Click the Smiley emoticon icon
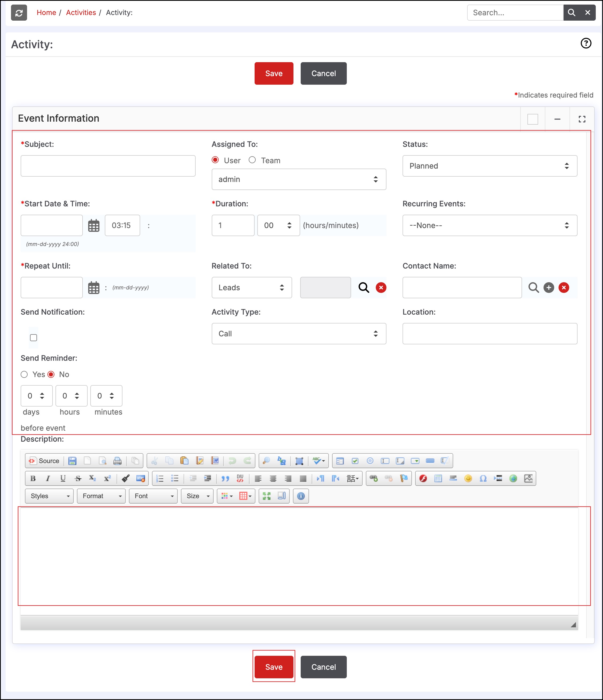Screen dimensions: 603x700 point(468,478)
